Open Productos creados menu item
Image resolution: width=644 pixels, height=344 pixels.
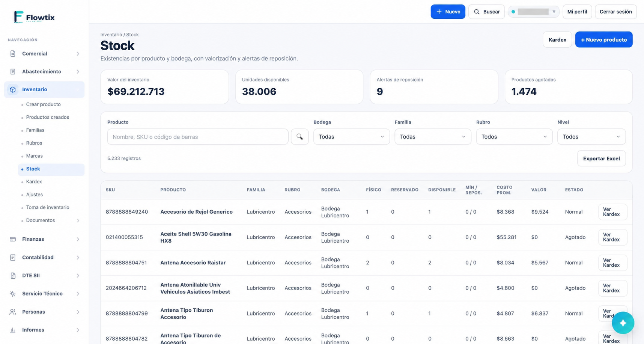tap(48, 117)
